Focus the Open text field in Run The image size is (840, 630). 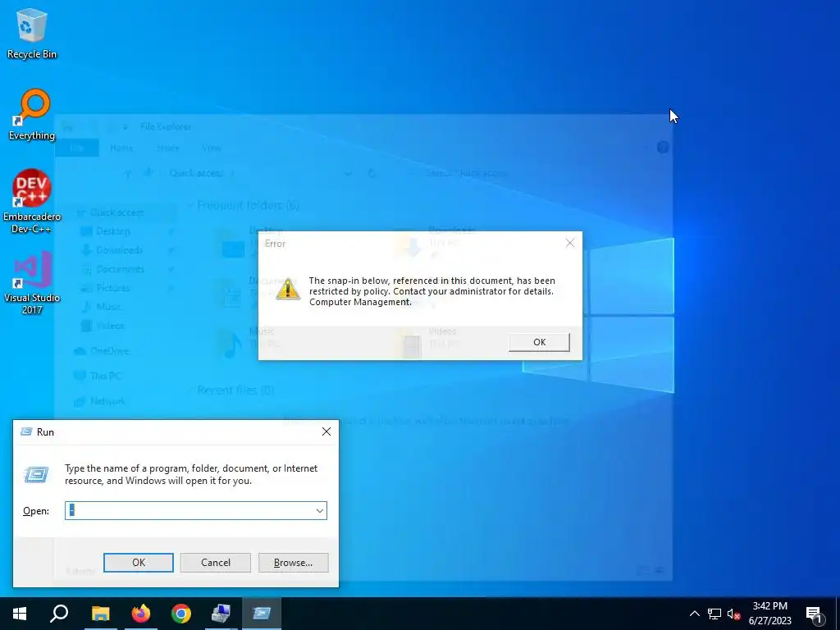click(195, 511)
